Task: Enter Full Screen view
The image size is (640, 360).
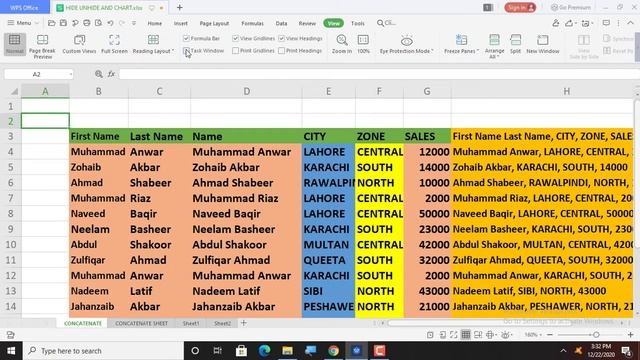Action: 114,44
